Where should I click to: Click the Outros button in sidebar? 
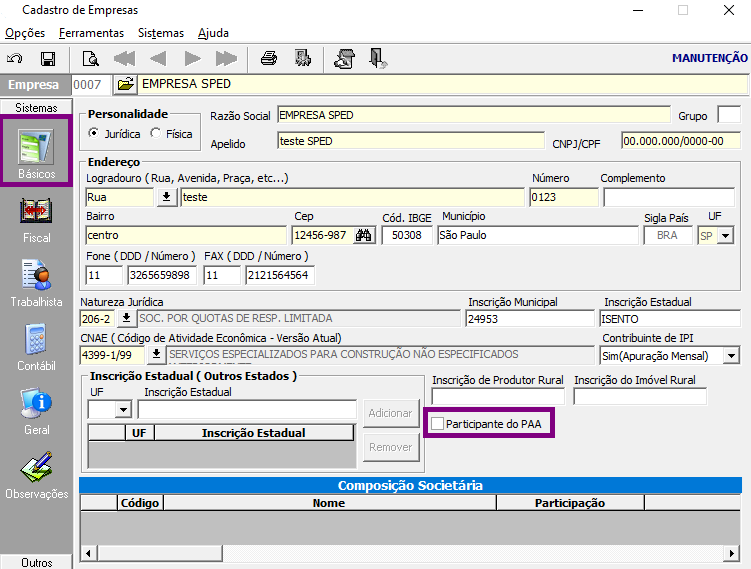tap(36, 562)
